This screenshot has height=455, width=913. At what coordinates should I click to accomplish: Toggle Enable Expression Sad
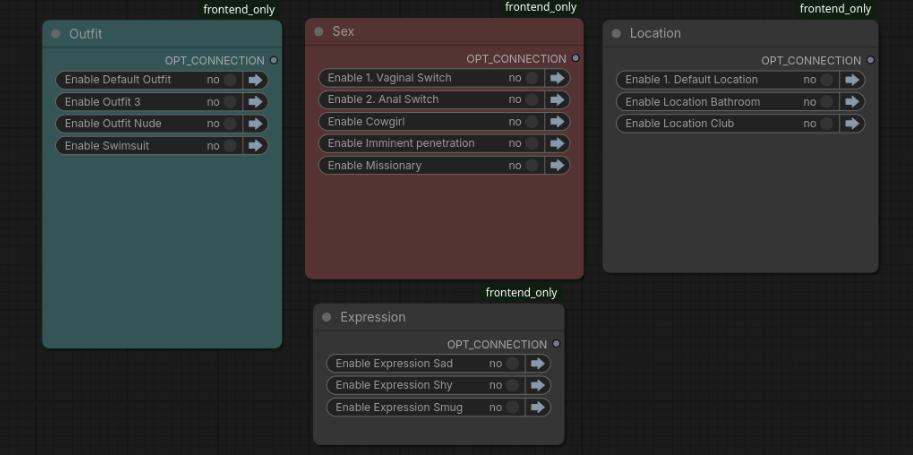tap(512, 364)
